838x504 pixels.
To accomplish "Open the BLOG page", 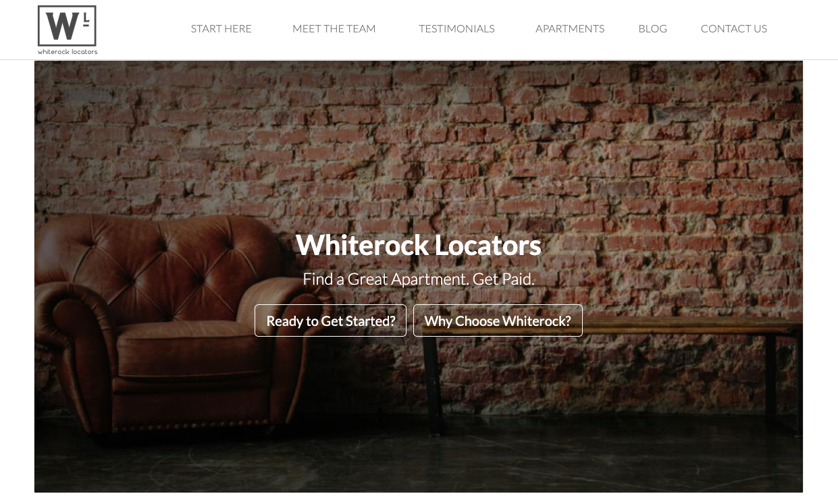I will [x=652, y=28].
